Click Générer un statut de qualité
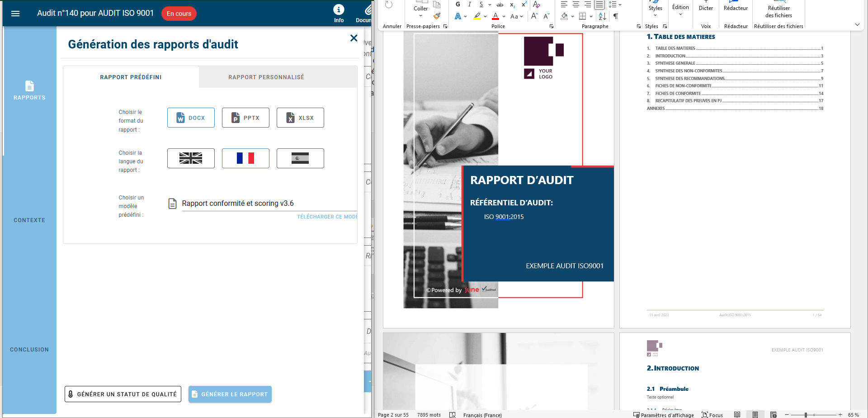 point(123,394)
